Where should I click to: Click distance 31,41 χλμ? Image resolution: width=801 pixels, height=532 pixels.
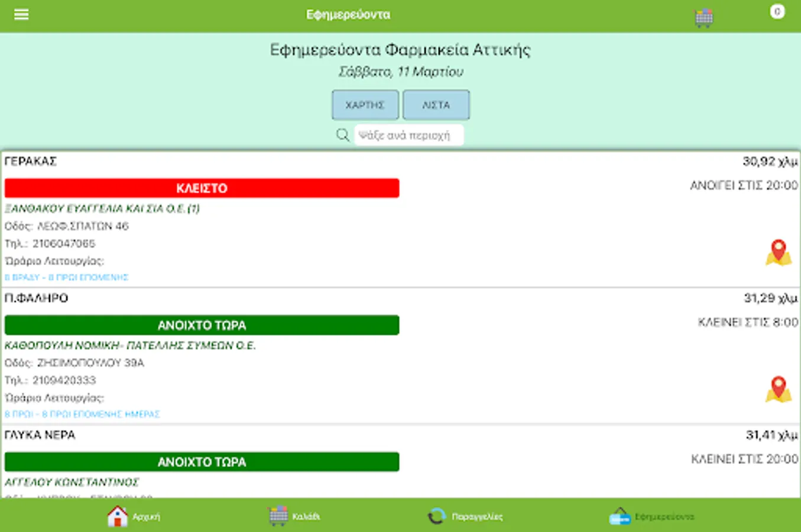pos(772,435)
